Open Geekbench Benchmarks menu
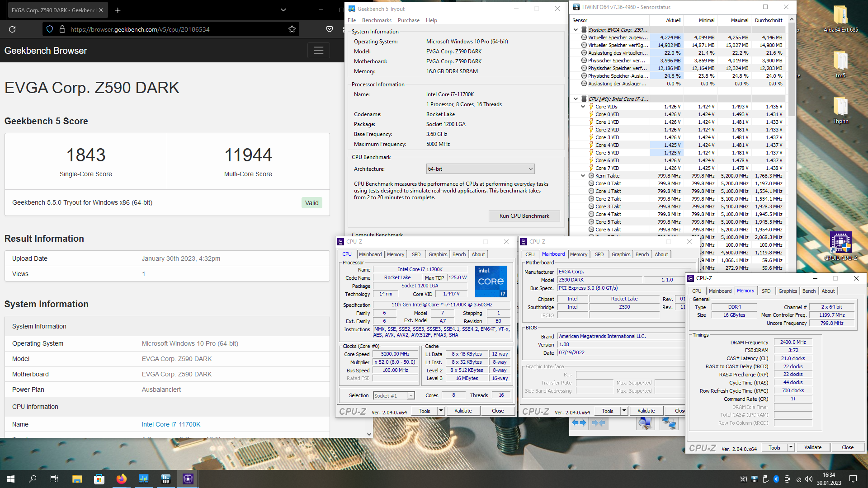The width and height of the screenshot is (868, 488). pos(377,20)
